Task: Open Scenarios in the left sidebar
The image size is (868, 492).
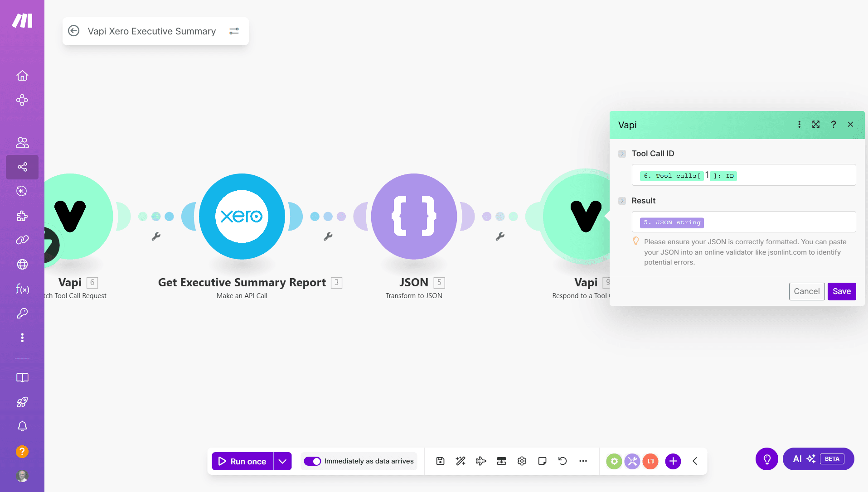Action: [22, 167]
